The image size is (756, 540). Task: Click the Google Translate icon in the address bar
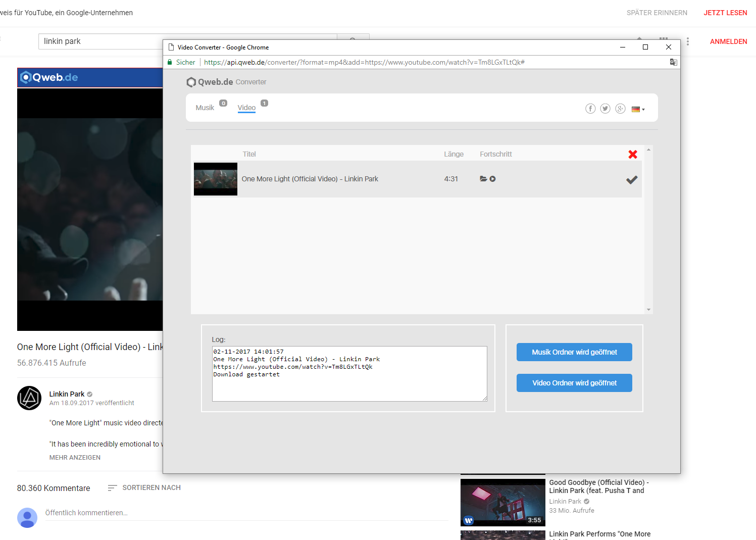[673, 62]
